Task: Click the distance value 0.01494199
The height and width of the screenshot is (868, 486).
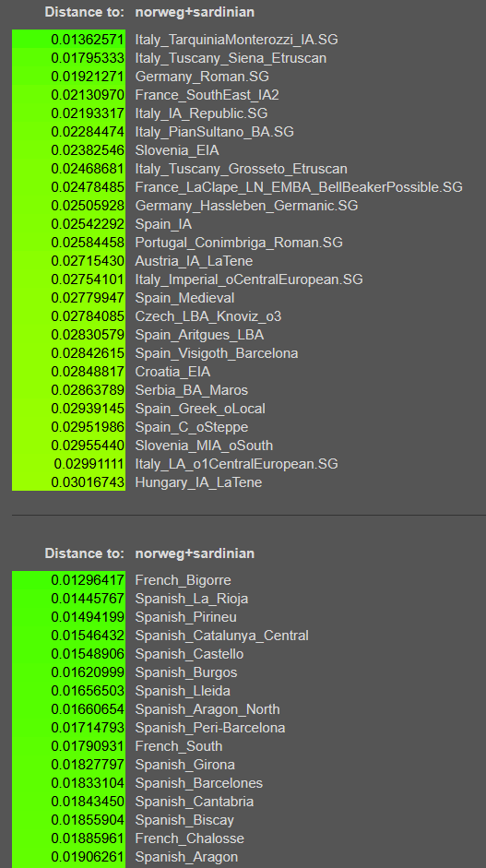Action: pos(88,617)
